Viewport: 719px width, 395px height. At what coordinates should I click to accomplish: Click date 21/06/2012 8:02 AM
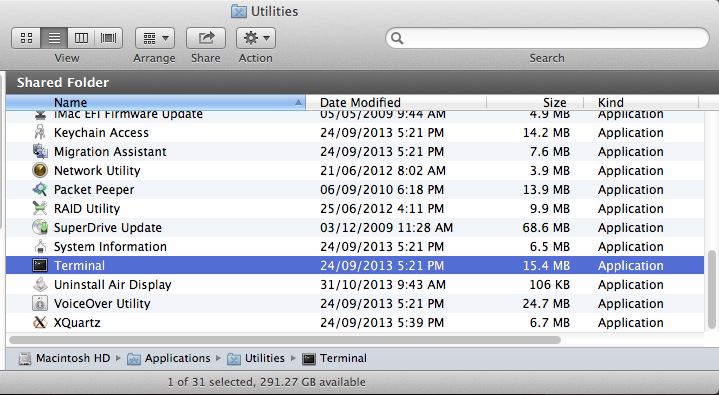(383, 171)
